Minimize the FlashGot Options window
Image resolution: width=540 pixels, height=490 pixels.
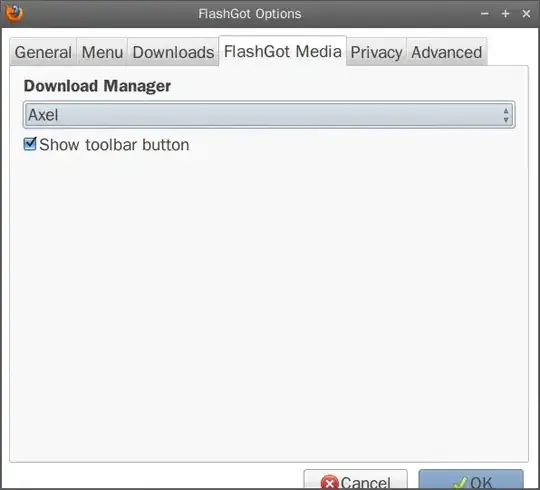click(x=485, y=14)
